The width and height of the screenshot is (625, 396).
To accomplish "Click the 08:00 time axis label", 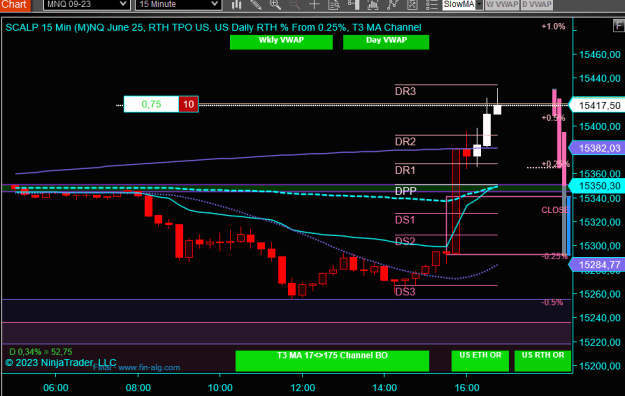I will click(138, 388).
